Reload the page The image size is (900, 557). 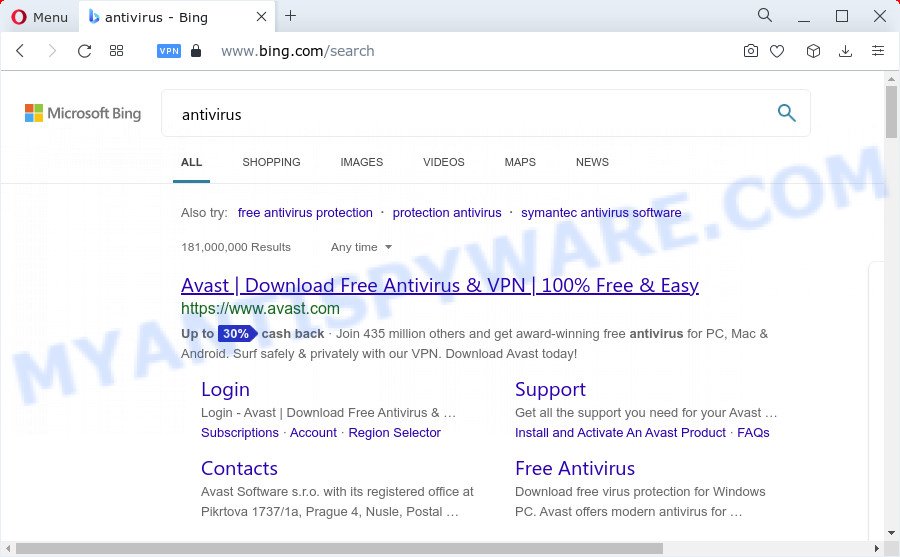(84, 51)
